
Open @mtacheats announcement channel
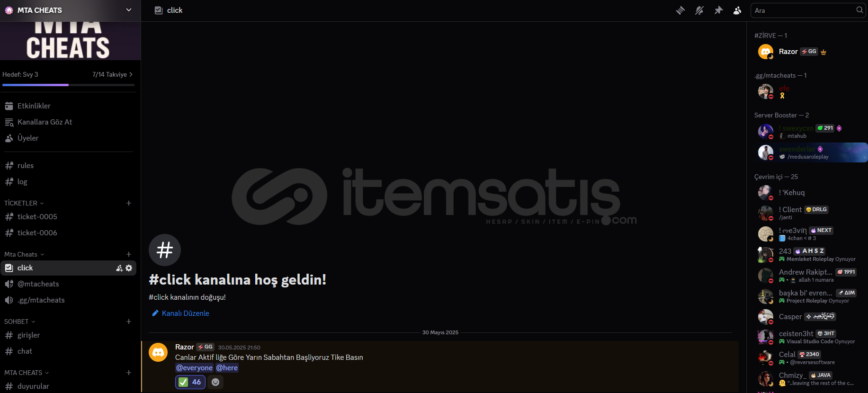tap(68, 284)
